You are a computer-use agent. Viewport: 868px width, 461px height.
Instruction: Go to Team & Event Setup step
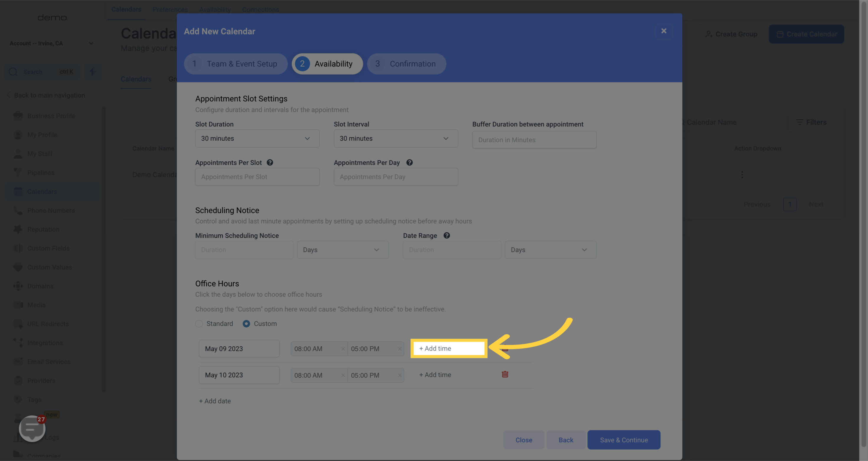coord(236,64)
